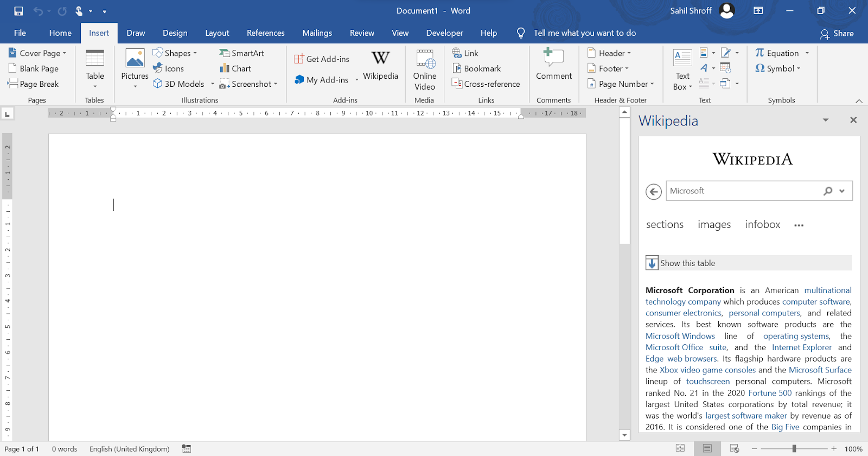Toggle Touch/Mouse mode icon
Image resolution: width=868 pixels, height=456 pixels.
coord(79,11)
